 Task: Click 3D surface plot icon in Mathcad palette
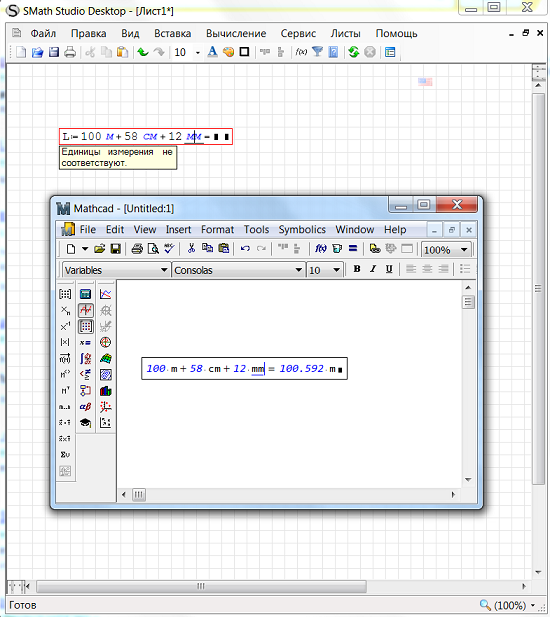[x=105, y=358]
